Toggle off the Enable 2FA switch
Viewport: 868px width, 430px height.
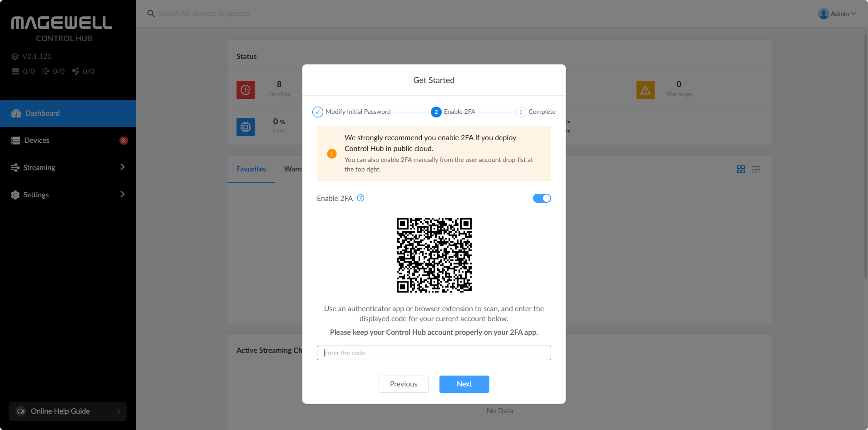coord(542,198)
